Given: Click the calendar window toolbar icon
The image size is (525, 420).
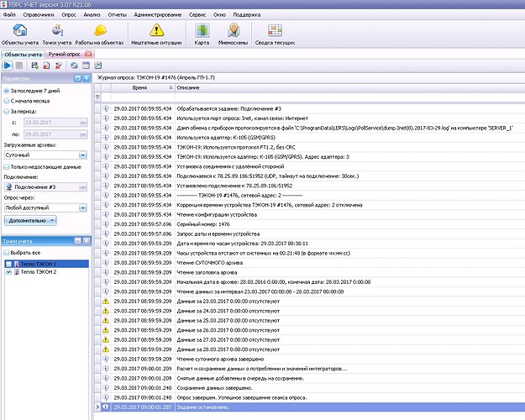Looking at the screenshot, I should (86, 66).
